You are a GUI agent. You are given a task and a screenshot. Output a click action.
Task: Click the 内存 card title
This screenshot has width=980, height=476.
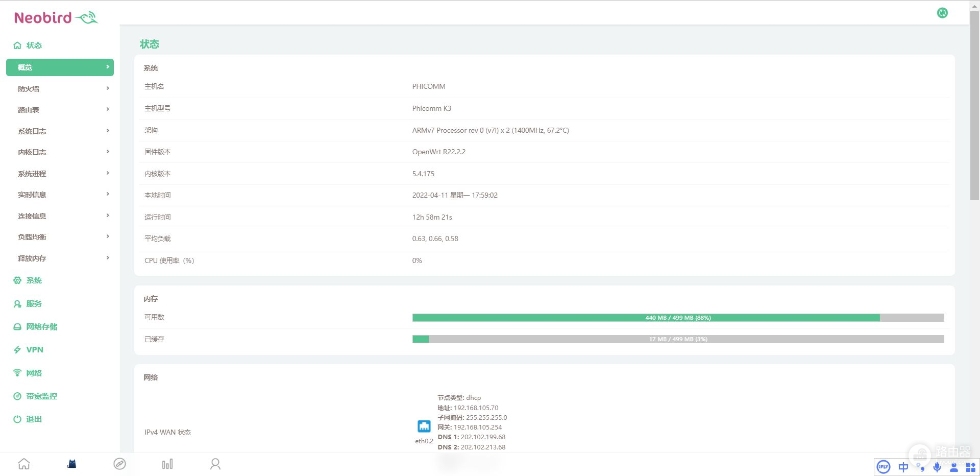click(x=151, y=299)
